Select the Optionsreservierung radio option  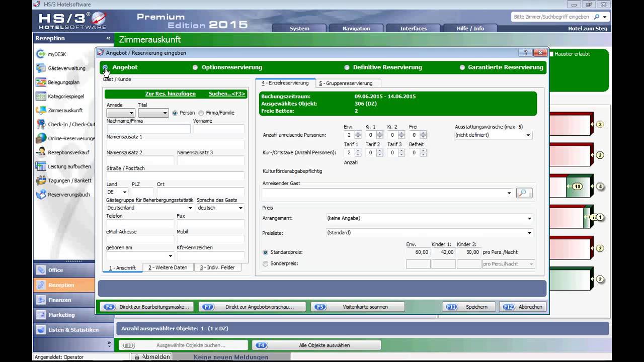coord(195,67)
